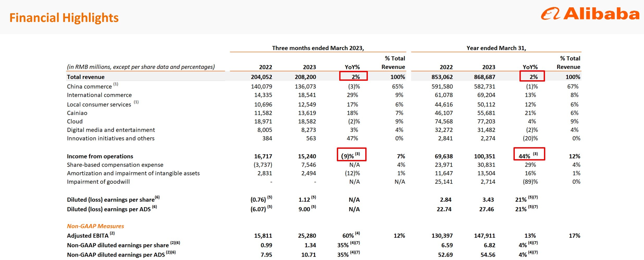Image resolution: width=644 pixels, height=260 pixels.
Task: Click Local consumer services label
Action: 99,104
